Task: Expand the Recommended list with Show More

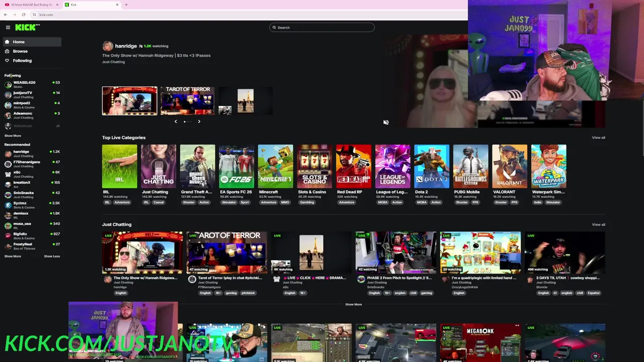Action: 13,256
